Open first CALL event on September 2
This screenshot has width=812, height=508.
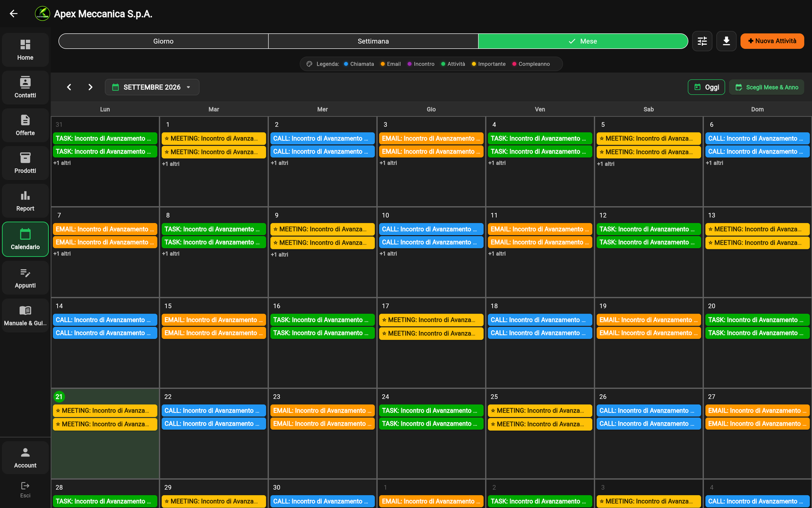tap(322, 138)
